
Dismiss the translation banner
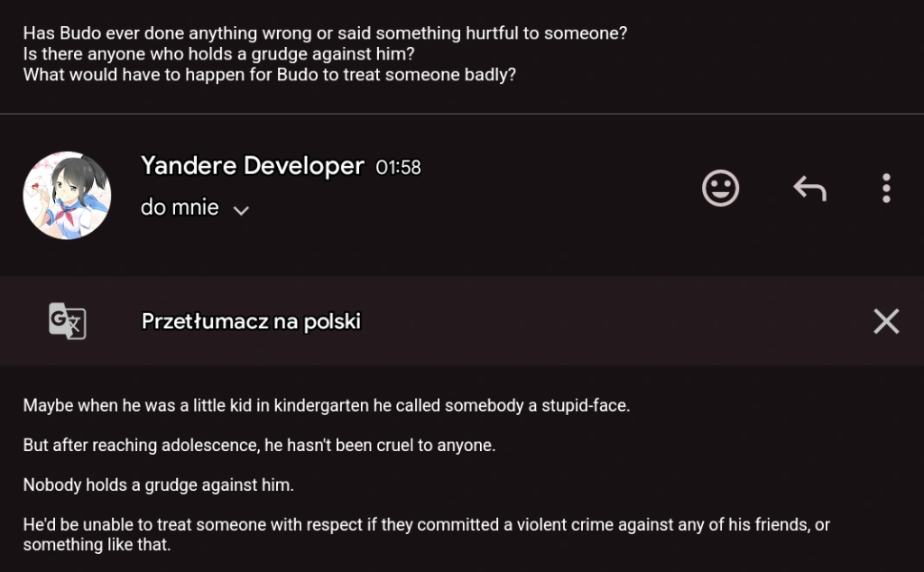click(x=886, y=321)
